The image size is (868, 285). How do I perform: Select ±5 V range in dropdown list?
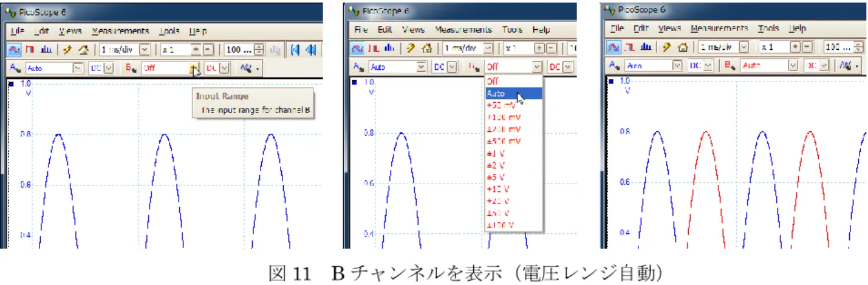click(513, 177)
